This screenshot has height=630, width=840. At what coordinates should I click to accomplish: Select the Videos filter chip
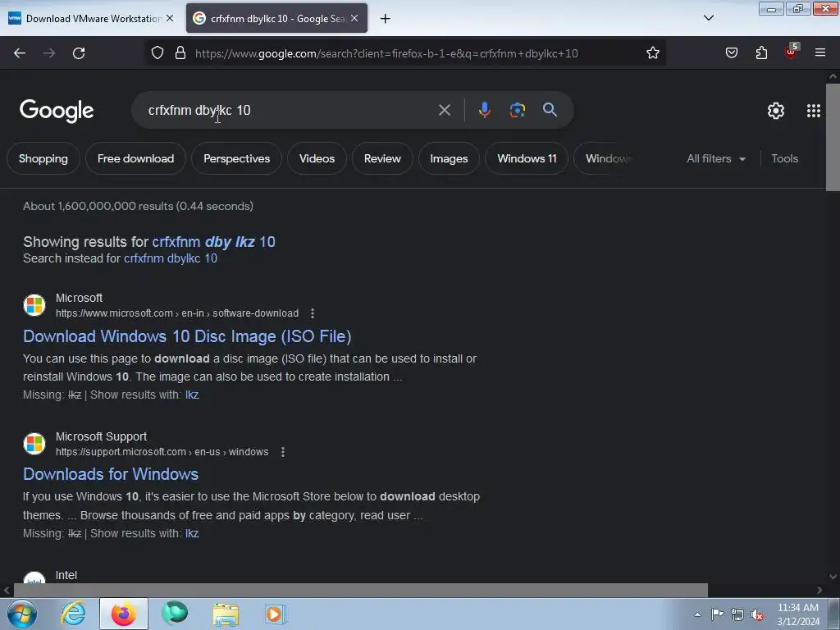coord(317,158)
